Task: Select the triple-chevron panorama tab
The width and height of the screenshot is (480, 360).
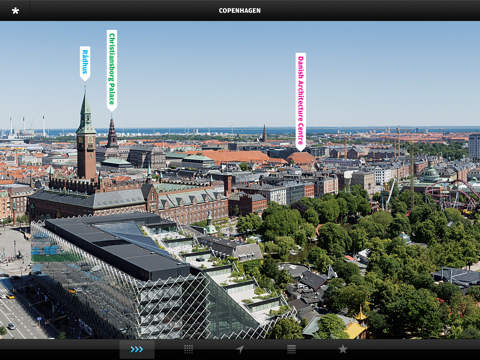Action: 137,349
